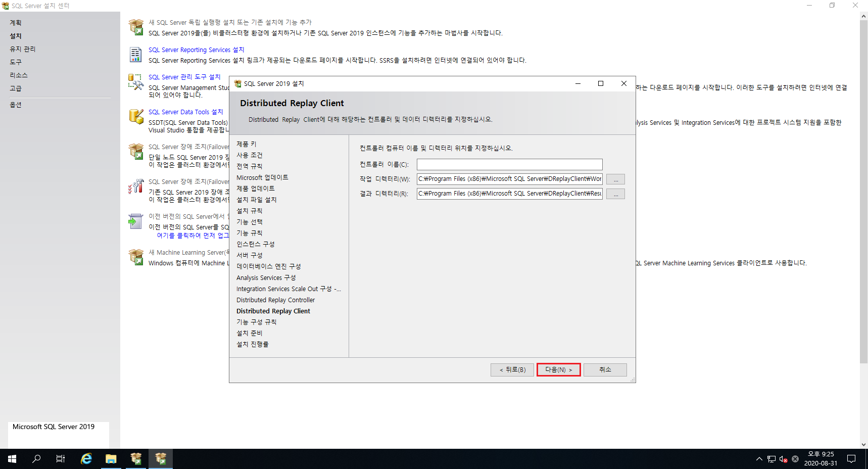The width and height of the screenshot is (868, 469).
Task: Open 설치 page in the setup center
Action: (16, 36)
